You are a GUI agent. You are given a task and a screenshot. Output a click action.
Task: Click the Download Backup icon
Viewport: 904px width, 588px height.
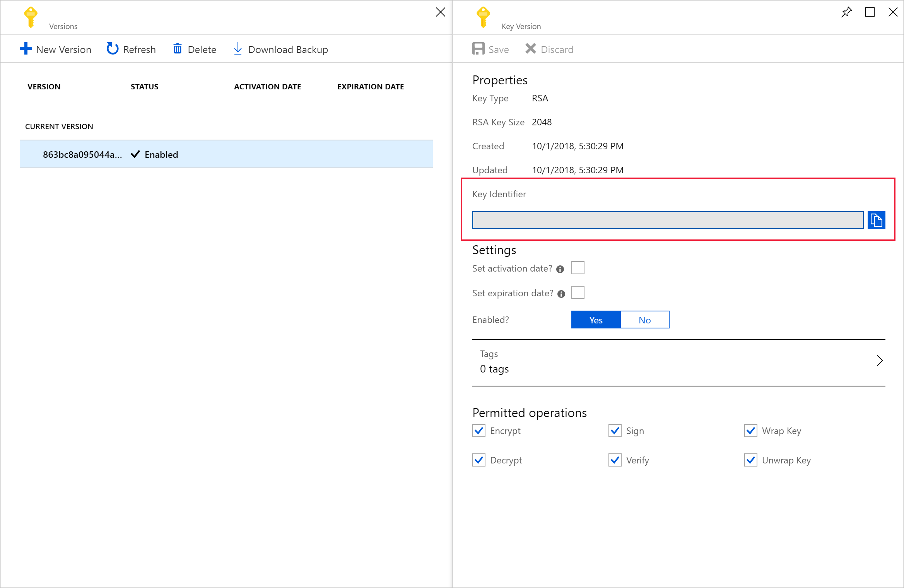coord(236,50)
